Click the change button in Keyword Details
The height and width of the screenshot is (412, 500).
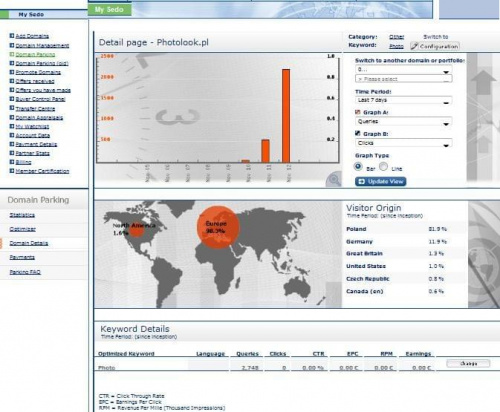click(468, 363)
